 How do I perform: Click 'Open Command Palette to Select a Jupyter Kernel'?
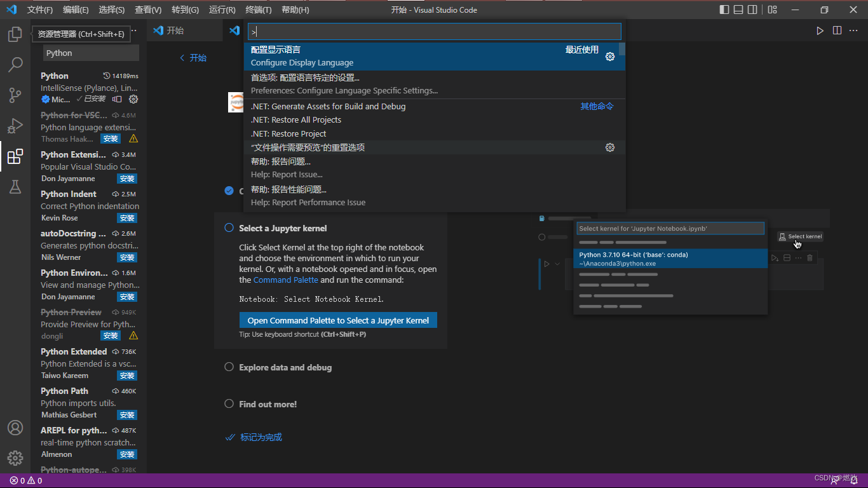(x=337, y=320)
